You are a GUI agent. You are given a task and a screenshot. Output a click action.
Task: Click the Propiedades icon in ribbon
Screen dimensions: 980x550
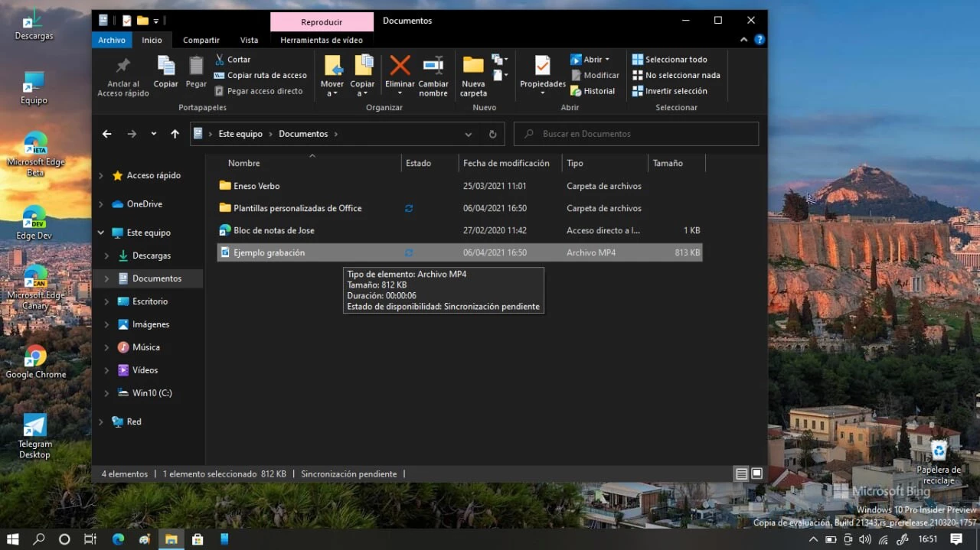point(542,67)
